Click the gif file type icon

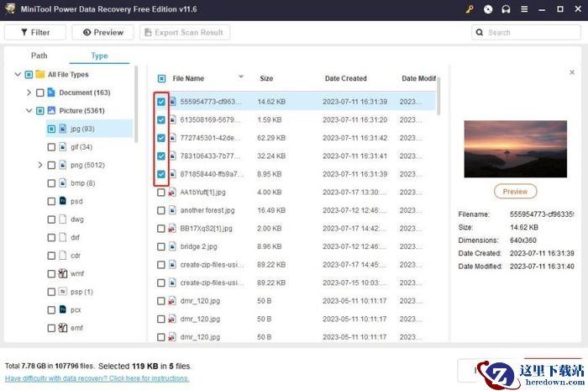pyautogui.click(x=63, y=146)
